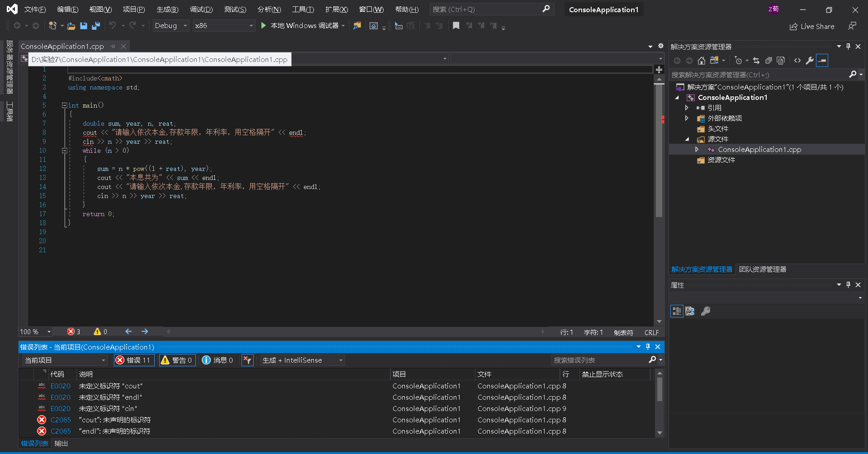Image resolution: width=868 pixels, height=454 pixels.
Task: Switch to the 团队资源管理器 tab
Action: click(x=763, y=270)
